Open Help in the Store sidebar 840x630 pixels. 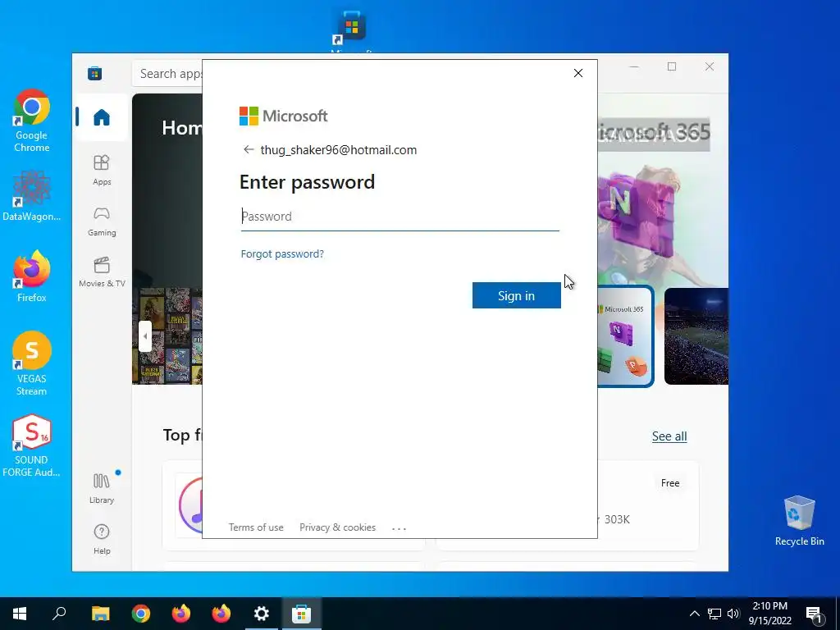pos(102,540)
